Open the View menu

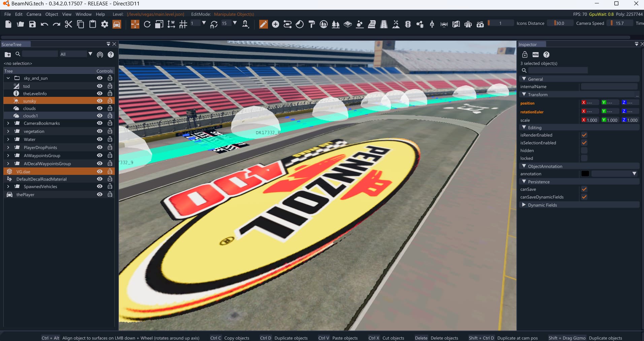pyautogui.click(x=67, y=14)
